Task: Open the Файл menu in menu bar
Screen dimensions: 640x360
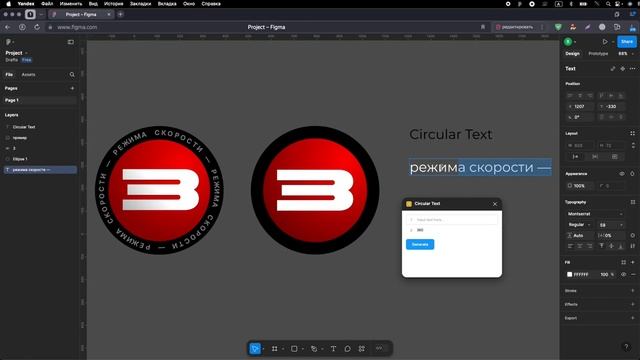Action: 47,4
